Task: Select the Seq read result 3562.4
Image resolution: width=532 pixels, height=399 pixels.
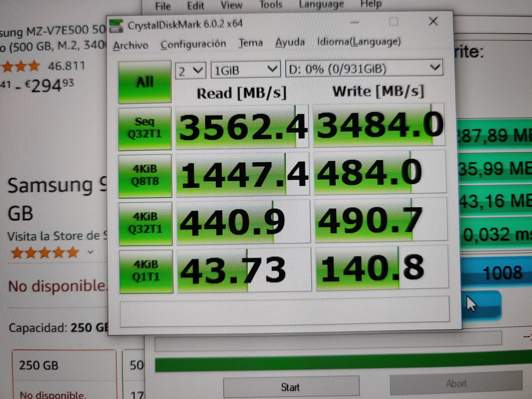Action: [x=242, y=127]
